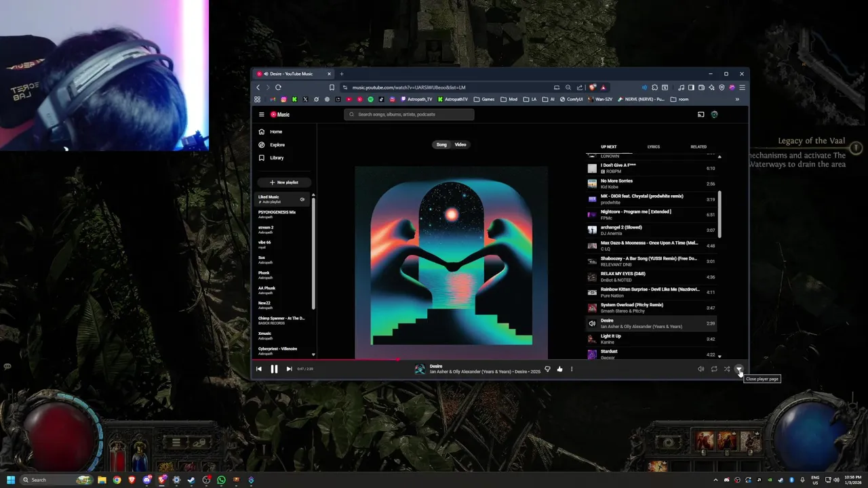Show hidden system tray icons
868x488 pixels.
point(715,480)
